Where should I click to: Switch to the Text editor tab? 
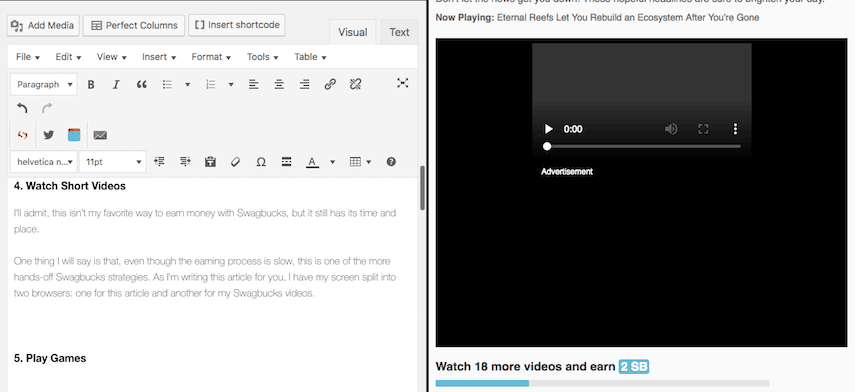tap(399, 32)
